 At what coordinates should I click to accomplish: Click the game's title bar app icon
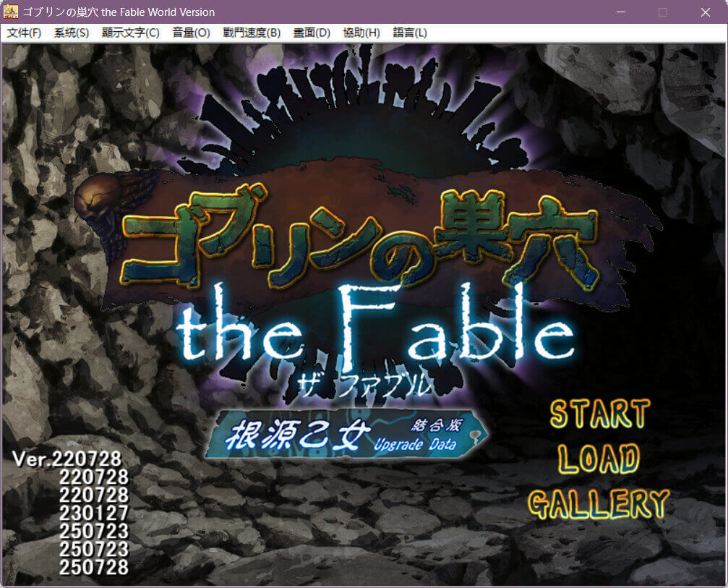(12, 12)
